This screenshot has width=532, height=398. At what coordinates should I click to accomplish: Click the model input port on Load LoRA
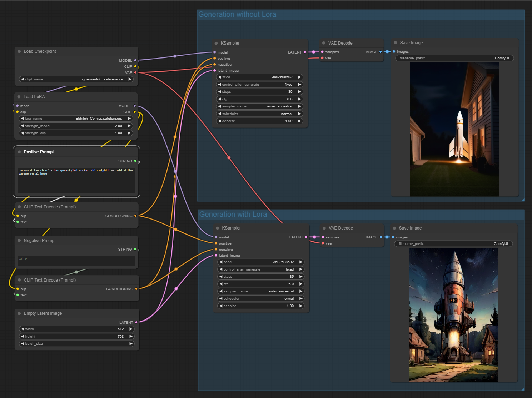[17, 106]
